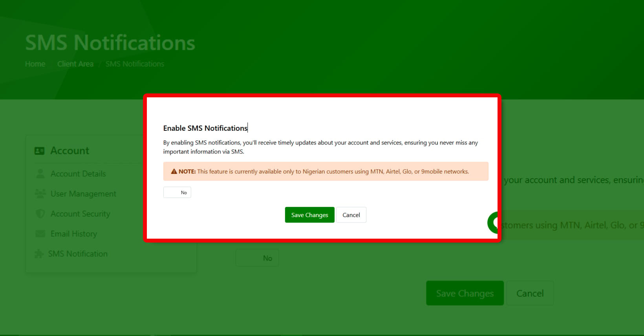This screenshot has width=644, height=336.
Task: Click the group icon next to User Management
Action: 40,194
